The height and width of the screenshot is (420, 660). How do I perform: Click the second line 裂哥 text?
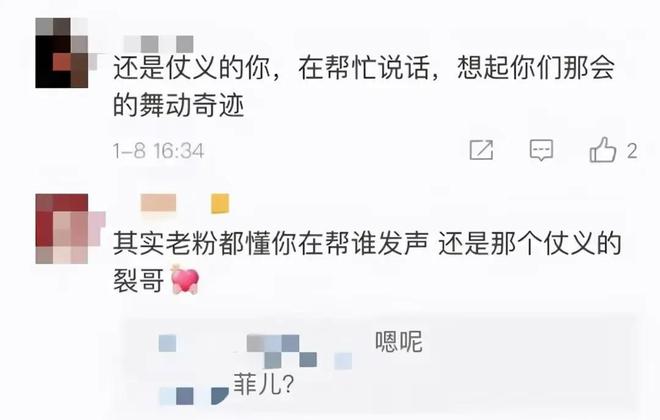(138, 280)
